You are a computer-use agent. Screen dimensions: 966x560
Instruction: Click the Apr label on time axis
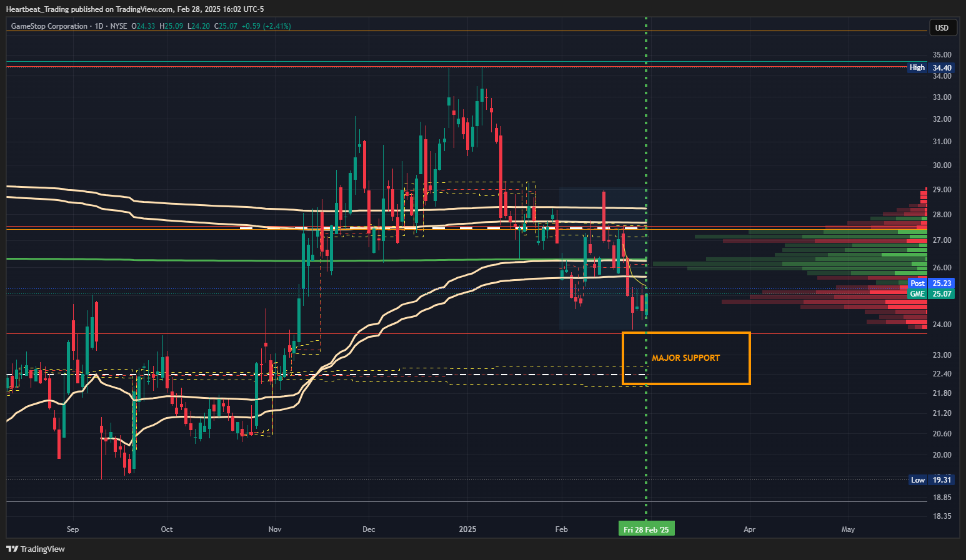pos(749,529)
